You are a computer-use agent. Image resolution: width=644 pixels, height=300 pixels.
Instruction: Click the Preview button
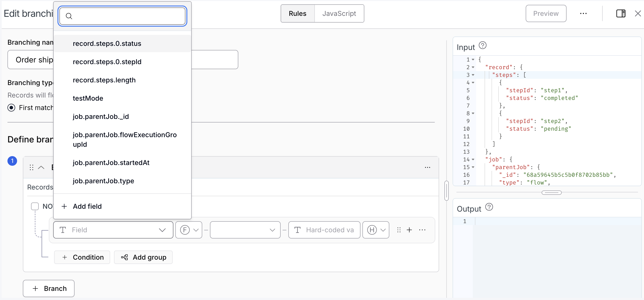click(x=546, y=13)
